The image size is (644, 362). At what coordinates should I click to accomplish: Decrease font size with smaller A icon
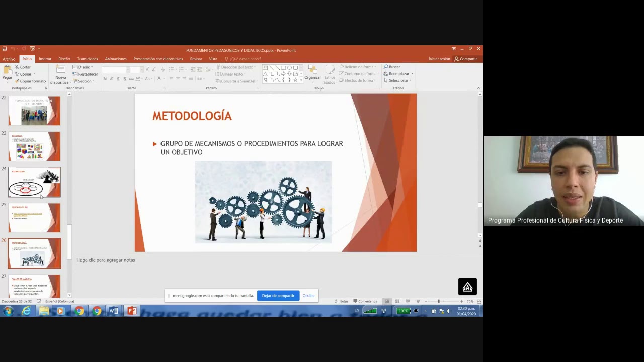[153, 69]
